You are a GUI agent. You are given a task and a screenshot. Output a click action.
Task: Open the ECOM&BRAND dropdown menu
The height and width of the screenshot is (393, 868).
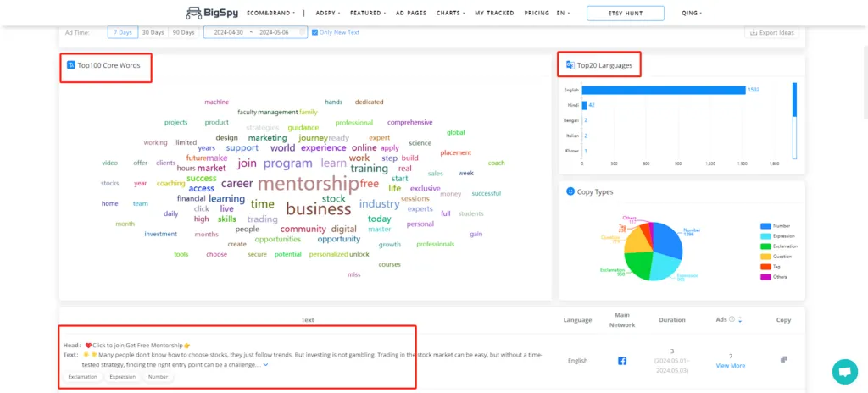270,14
